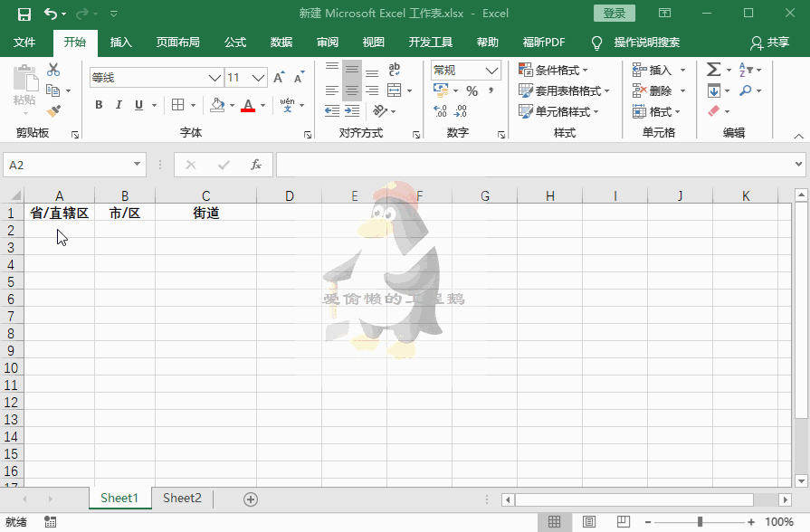Toggle align text right
The image size is (810, 532).
(x=372, y=90)
